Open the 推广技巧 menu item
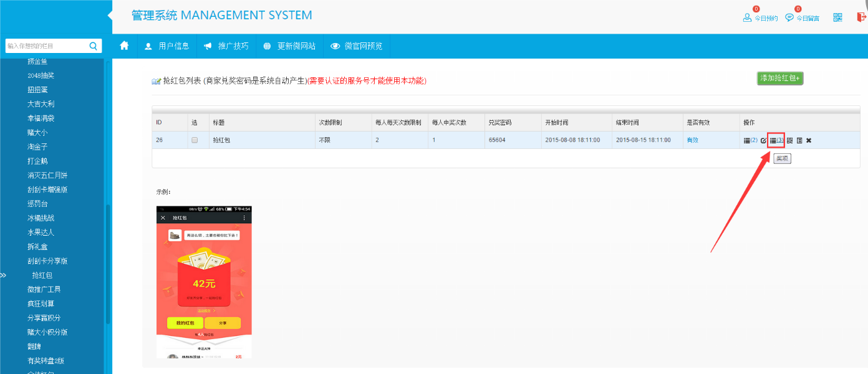Screen dimensions: 868x374 [x=226, y=46]
